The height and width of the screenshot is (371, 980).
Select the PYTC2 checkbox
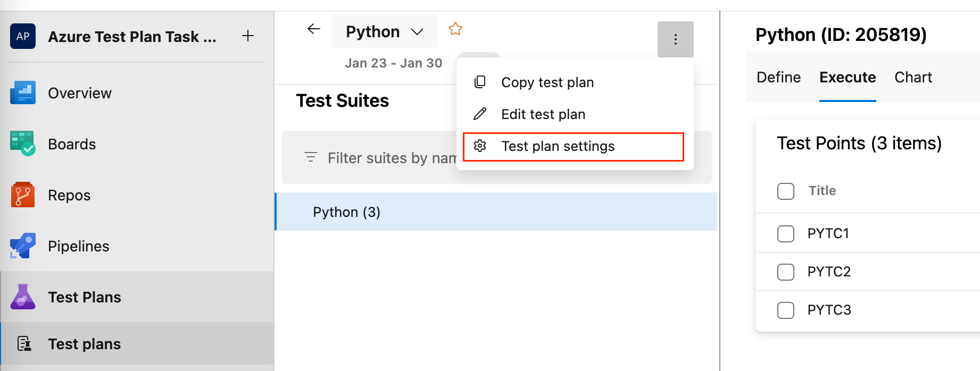(786, 272)
